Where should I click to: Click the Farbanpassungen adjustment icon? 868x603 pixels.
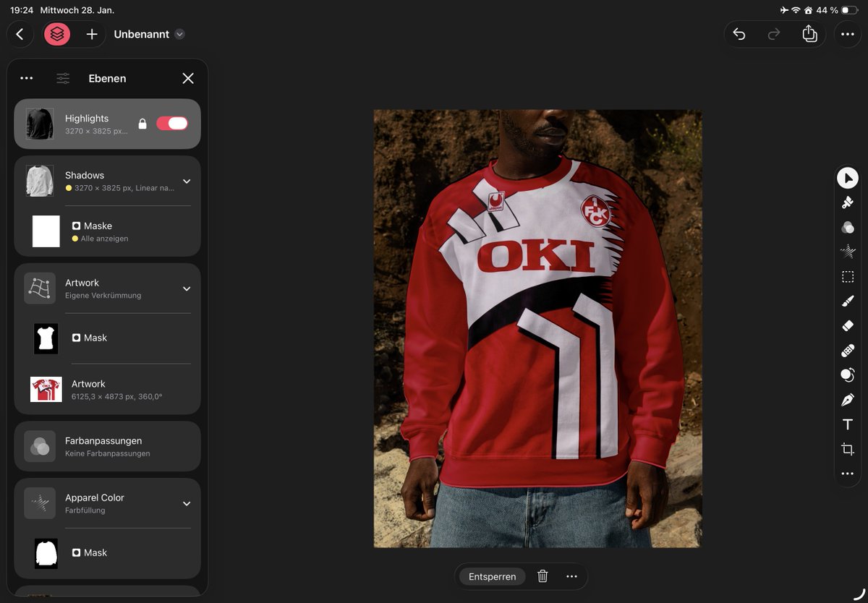pyautogui.click(x=40, y=446)
